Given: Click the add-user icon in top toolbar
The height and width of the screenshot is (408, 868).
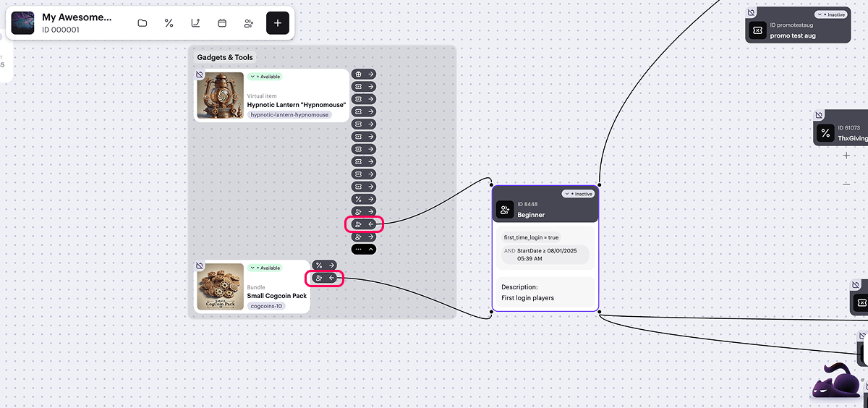Looking at the screenshot, I should (x=249, y=23).
